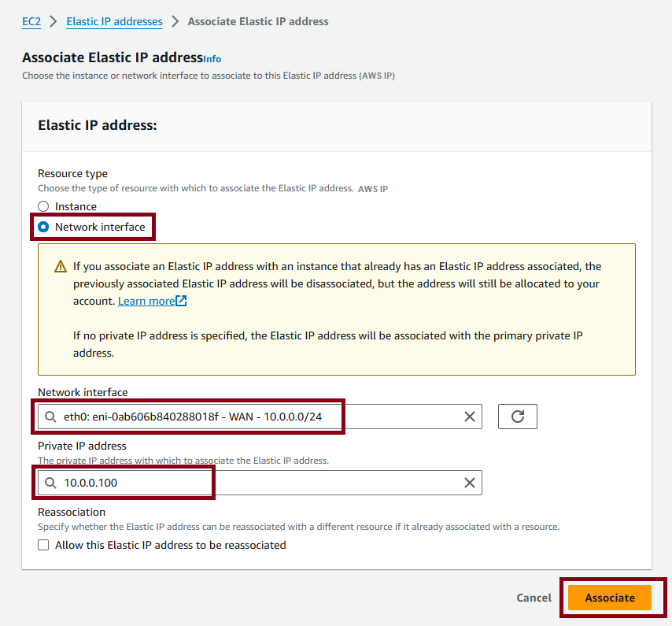Clear the Private IP address field with X

click(x=469, y=483)
